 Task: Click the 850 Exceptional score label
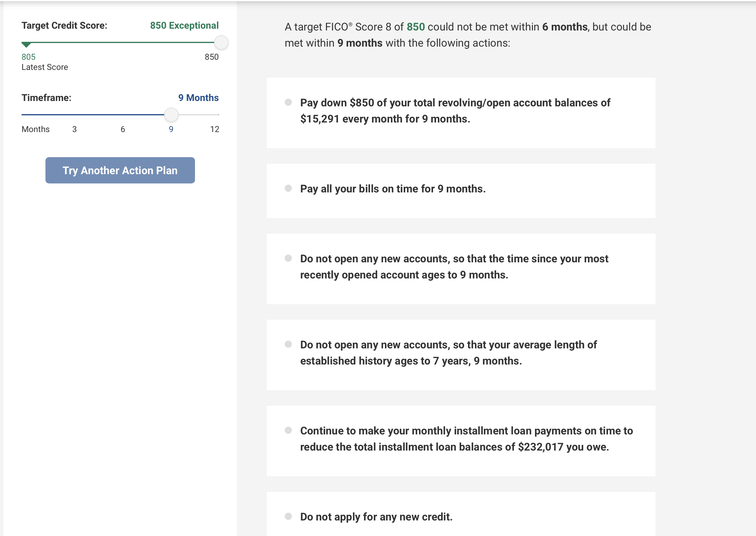[184, 25]
